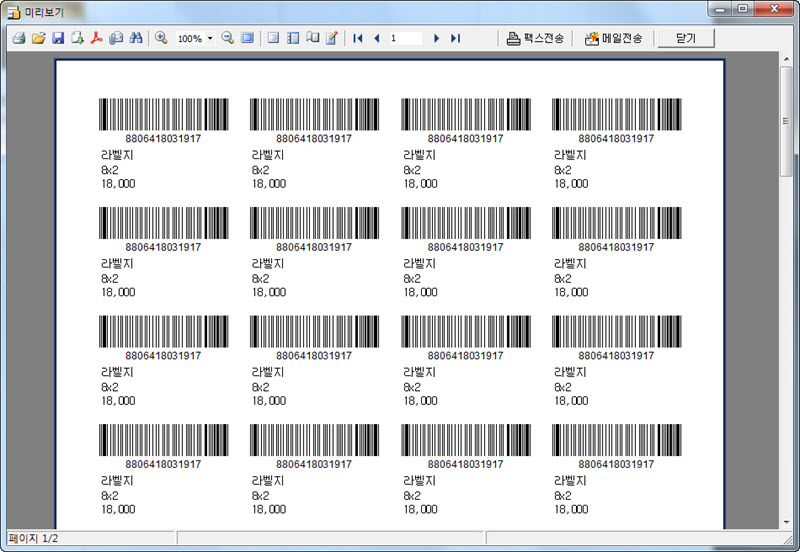Export the preview to PDF

[97, 38]
